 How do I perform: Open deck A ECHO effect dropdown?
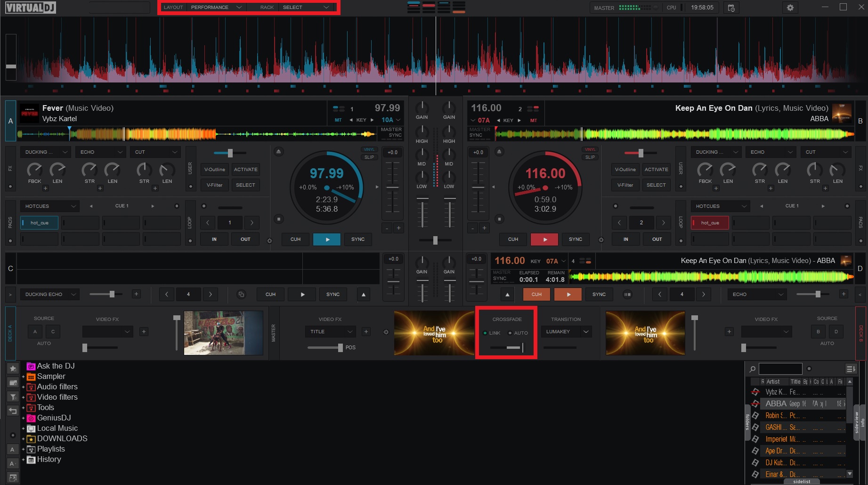click(100, 152)
